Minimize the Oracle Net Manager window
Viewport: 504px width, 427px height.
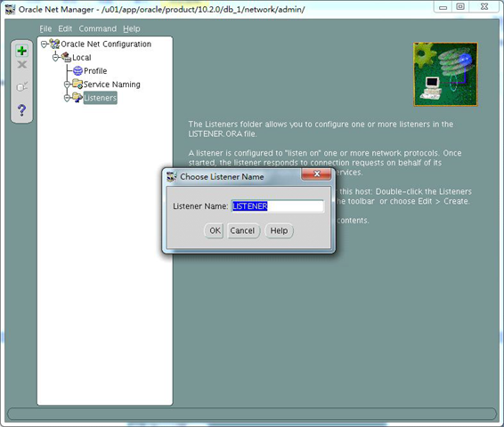pos(443,7)
